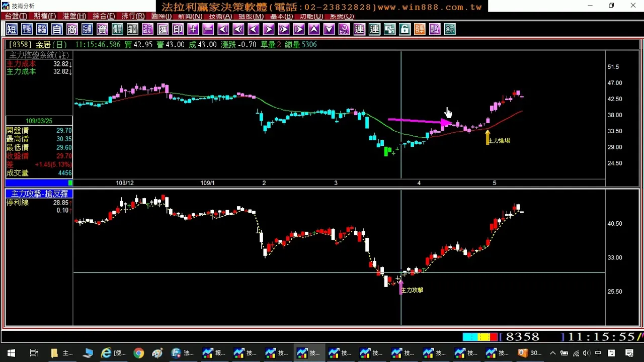Click the 停利線 value 28.85
Viewport: 644px width, 362px height.
[61, 203]
